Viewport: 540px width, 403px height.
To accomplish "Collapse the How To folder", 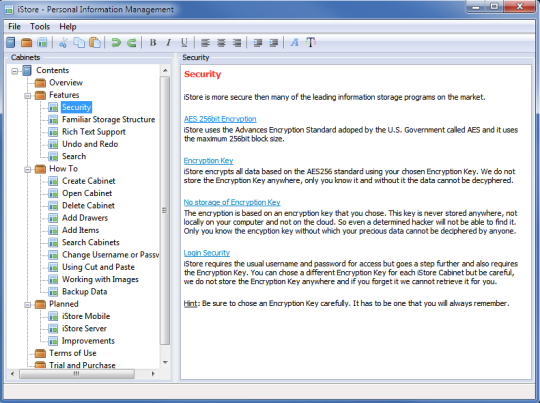I will pyautogui.click(x=28, y=169).
